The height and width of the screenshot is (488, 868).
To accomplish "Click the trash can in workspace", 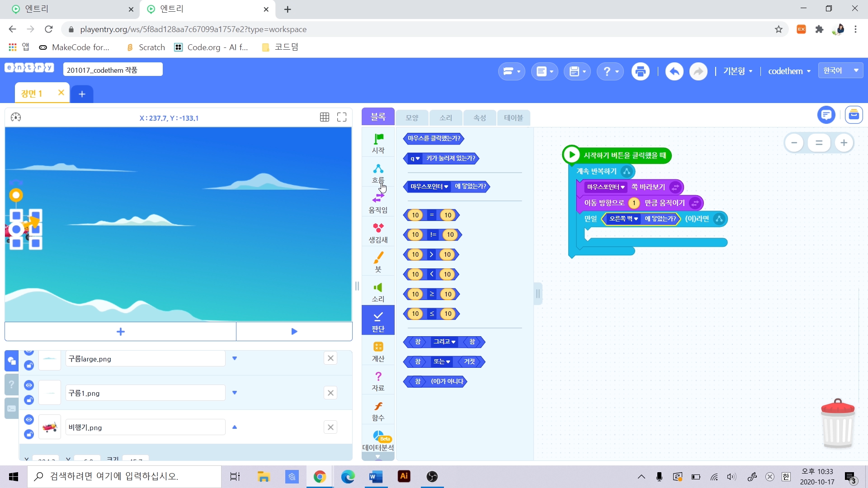I will pyautogui.click(x=837, y=424).
